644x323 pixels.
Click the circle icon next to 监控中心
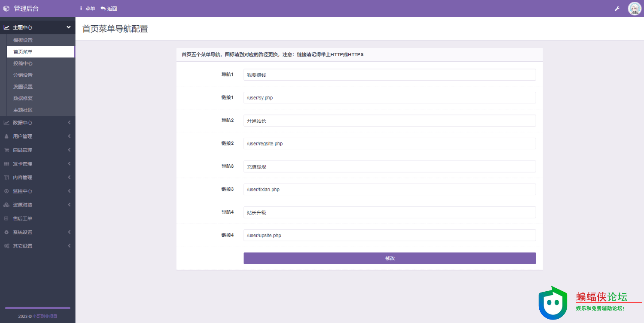pyautogui.click(x=6, y=191)
